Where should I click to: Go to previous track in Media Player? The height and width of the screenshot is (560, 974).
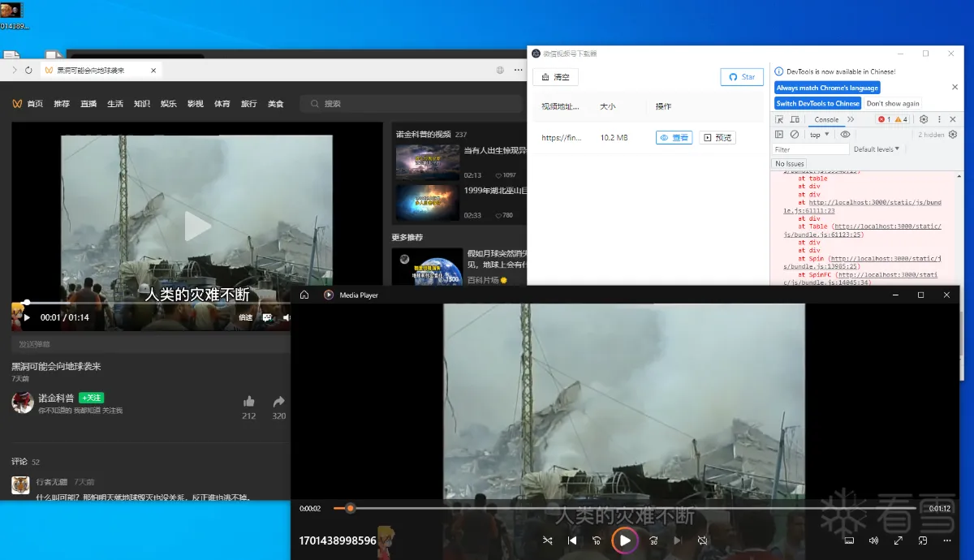pyautogui.click(x=572, y=541)
